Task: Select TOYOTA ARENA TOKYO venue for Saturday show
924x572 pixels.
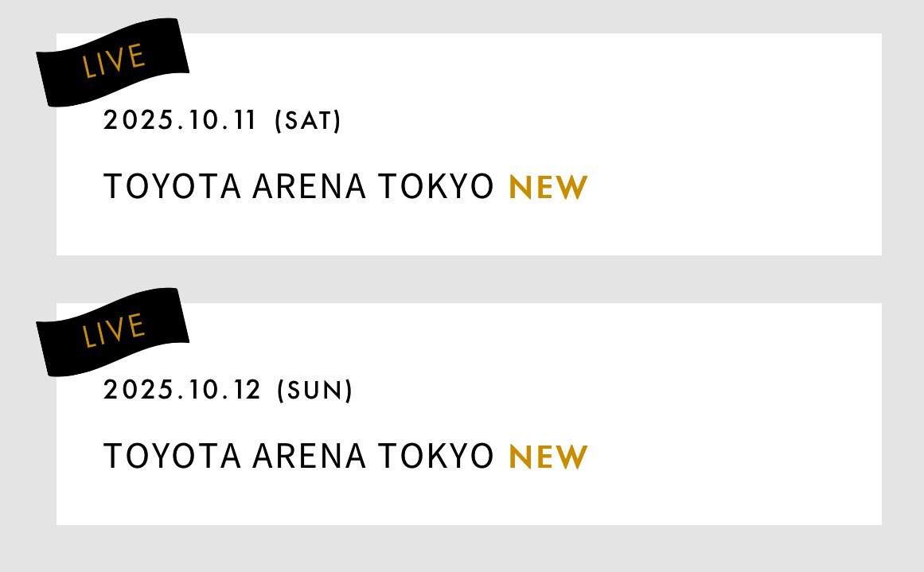Action: 298,186
